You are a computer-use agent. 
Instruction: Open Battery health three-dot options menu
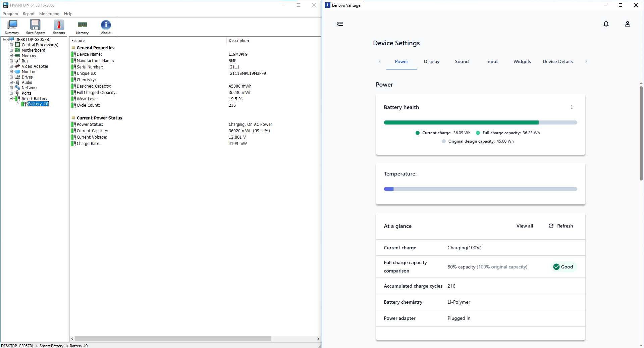click(x=572, y=107)
